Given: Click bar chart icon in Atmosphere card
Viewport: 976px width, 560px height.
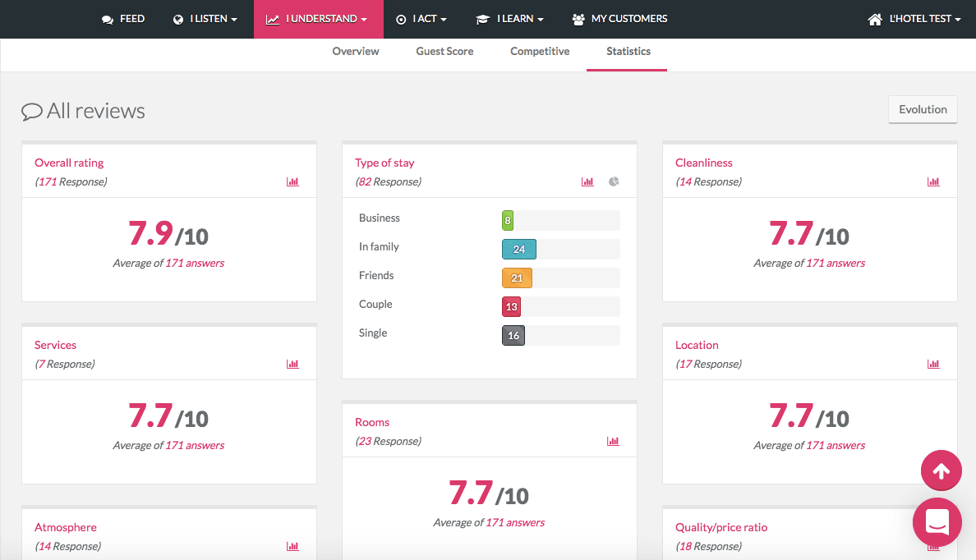Looking at the screenshot, I should tap(292, 546).
